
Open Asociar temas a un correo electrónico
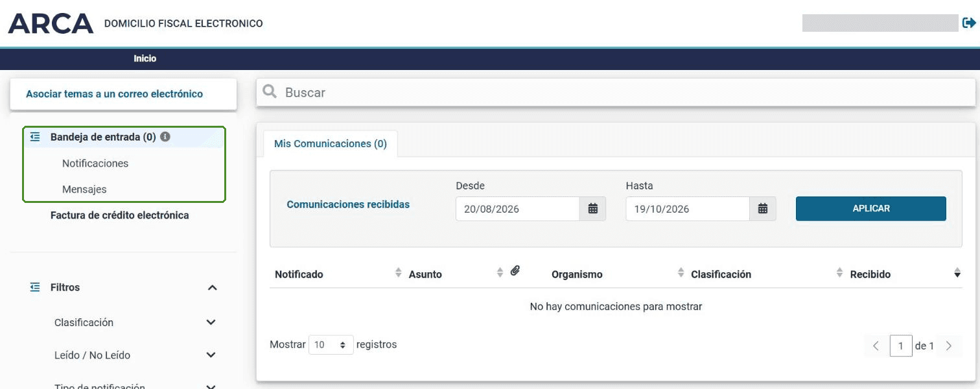(x=115, y=94)
